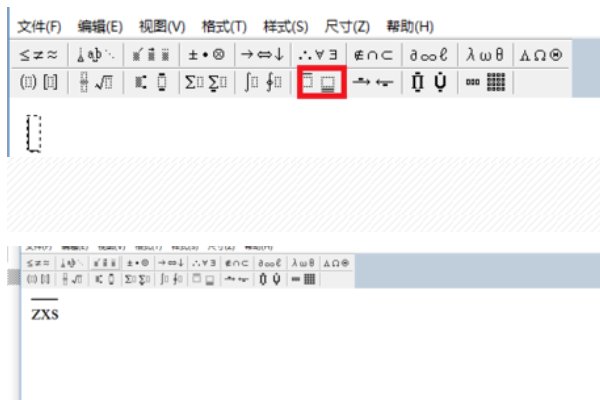This screenshot has height=400, width=600.
Task: Open spaces and ellipses palette in ZXS window
Action: [x=72, y=263]
